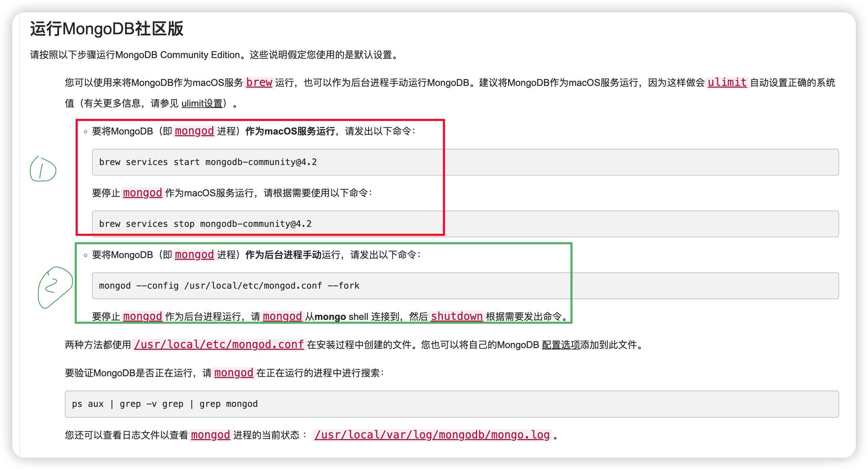The height and width of the screenshot is (470, 868).
Task: Click mongod link in background process bullet
Action: tap(194, 255)
